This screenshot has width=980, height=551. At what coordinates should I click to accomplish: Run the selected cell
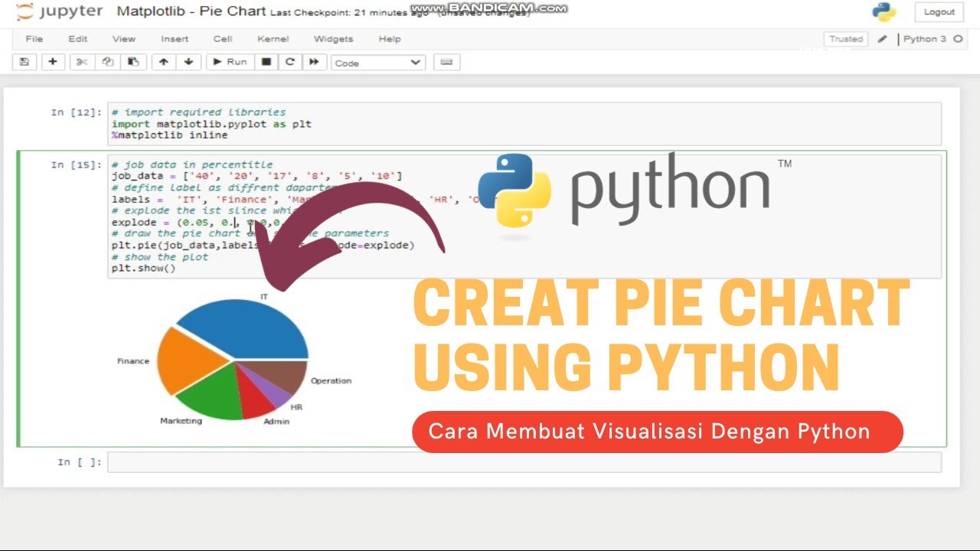point(230,62)
